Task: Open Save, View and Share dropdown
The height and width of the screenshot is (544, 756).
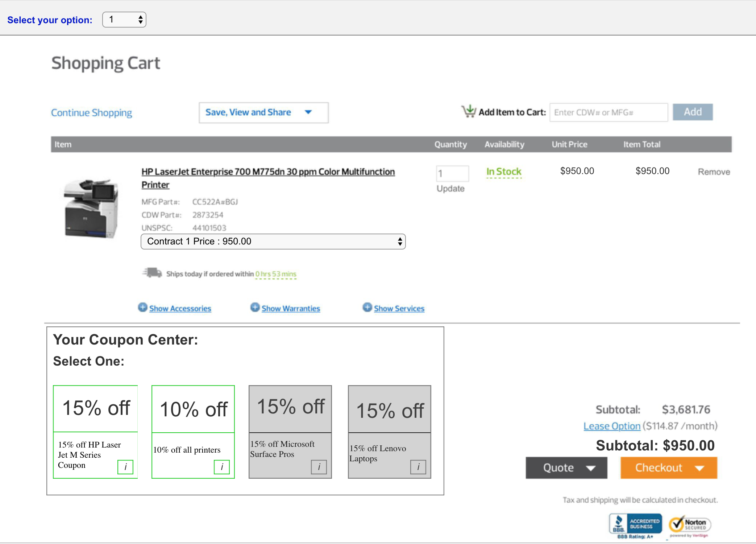Action: coord(263,113)
